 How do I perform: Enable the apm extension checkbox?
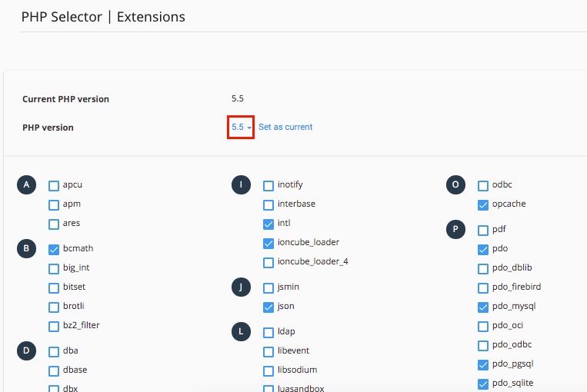pos(54,205)
